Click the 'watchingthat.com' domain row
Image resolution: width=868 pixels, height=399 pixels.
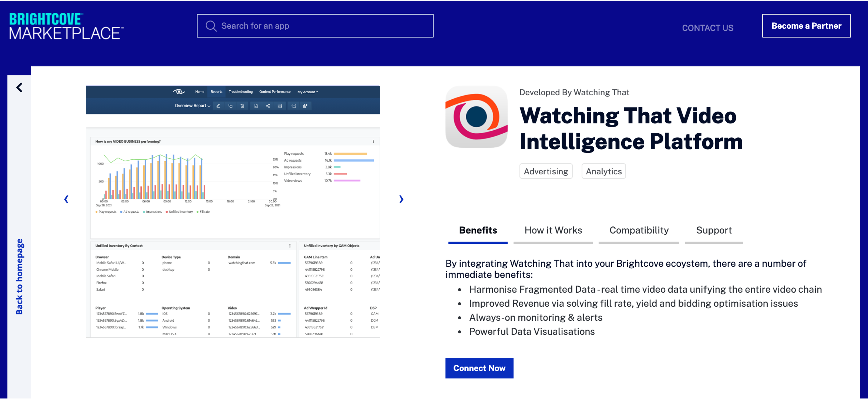coord(259,263)
